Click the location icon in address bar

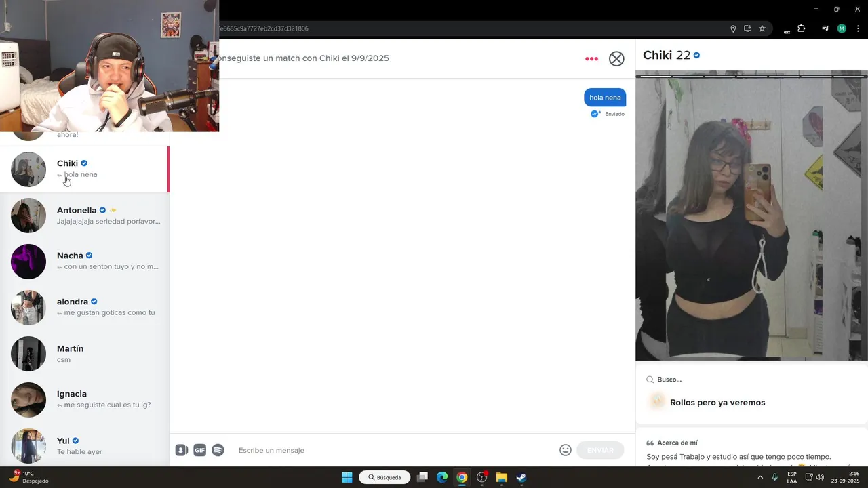(x=733, y=28)
